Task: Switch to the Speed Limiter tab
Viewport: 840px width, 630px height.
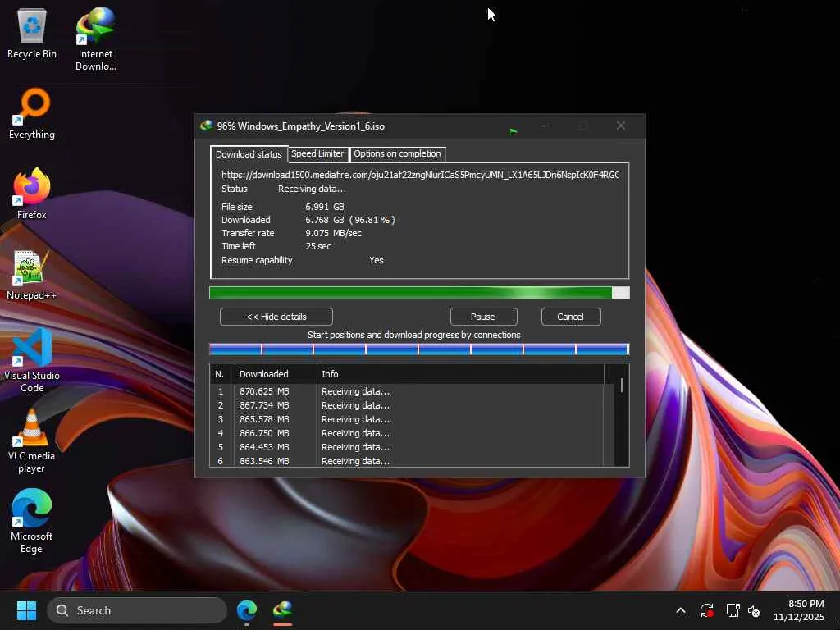Action: (x=317, y=154)
